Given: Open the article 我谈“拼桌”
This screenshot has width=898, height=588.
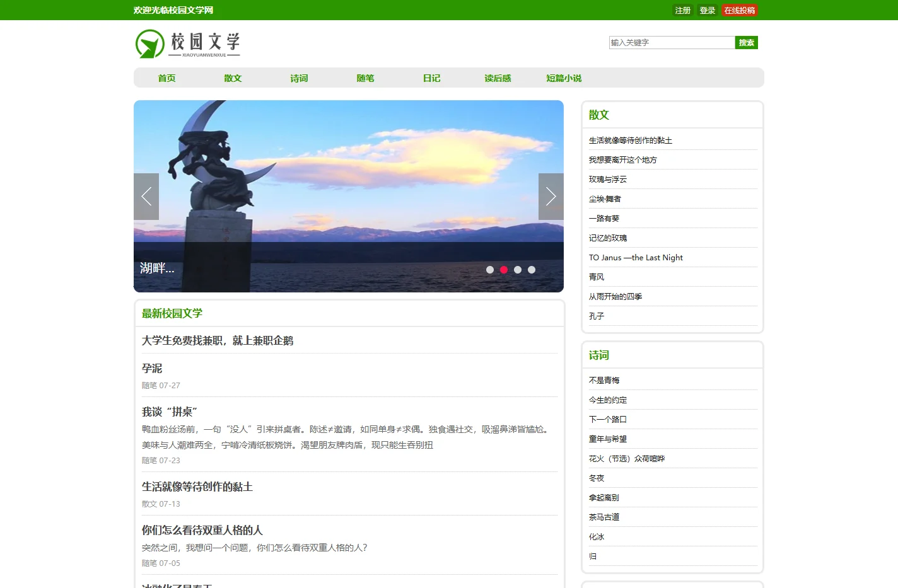Looking at the screenshot, I should click(170, 412).
